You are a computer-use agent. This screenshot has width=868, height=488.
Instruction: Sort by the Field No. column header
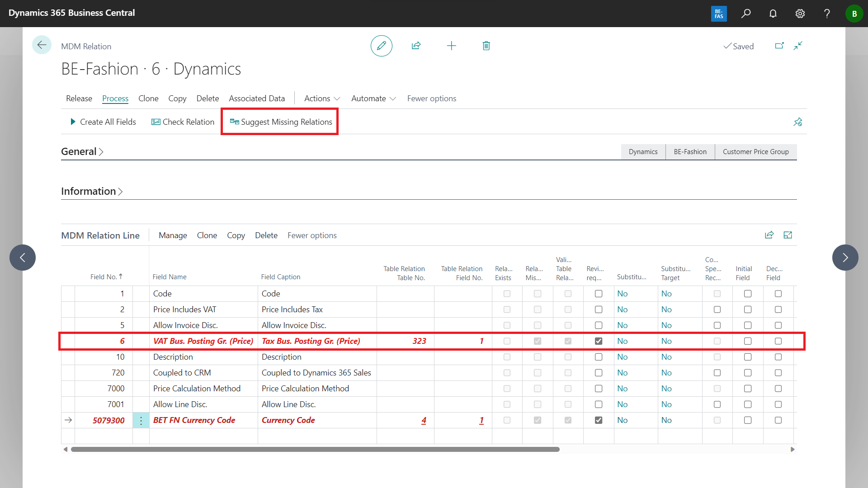click(106, 277)
